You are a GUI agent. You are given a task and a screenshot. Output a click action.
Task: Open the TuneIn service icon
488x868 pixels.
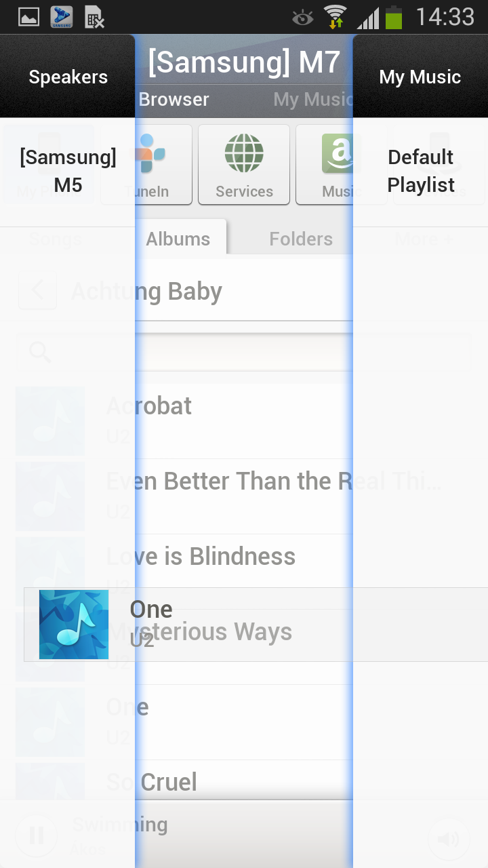click(x=147, y=165)
